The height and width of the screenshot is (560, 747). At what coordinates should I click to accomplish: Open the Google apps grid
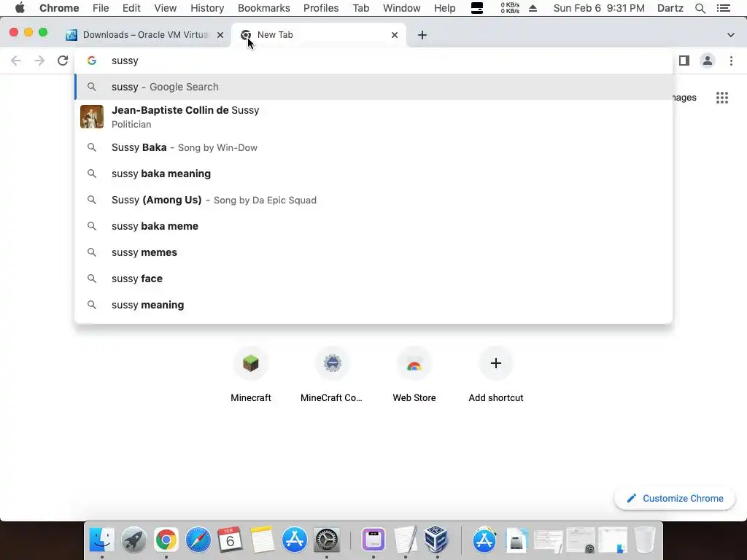point(721,98)
